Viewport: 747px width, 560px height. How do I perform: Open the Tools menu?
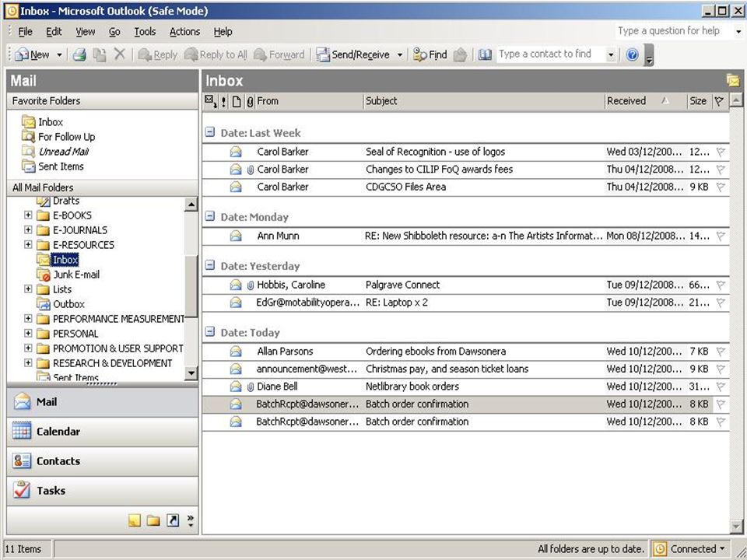tap(145, 32)
